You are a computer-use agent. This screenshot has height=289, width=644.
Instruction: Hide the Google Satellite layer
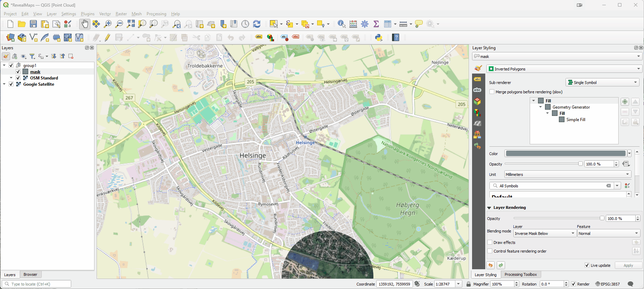(11, 84)
